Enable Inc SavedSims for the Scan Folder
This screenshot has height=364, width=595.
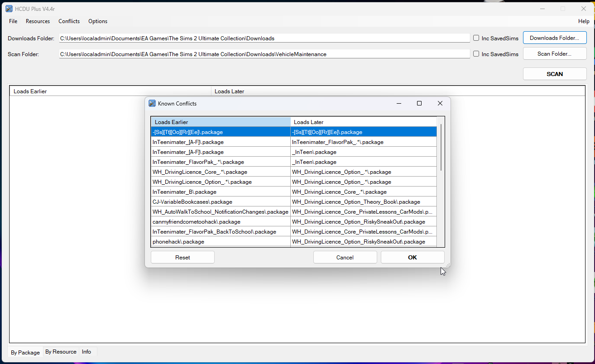pos(475,53)
